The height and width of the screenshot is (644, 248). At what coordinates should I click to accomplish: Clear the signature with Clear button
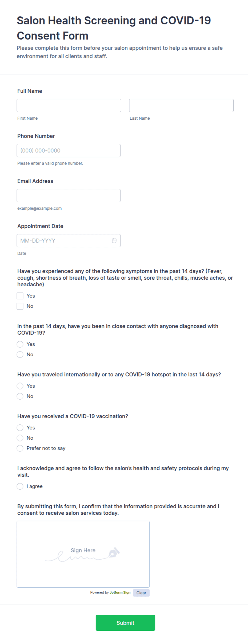[x=141, y=593]
